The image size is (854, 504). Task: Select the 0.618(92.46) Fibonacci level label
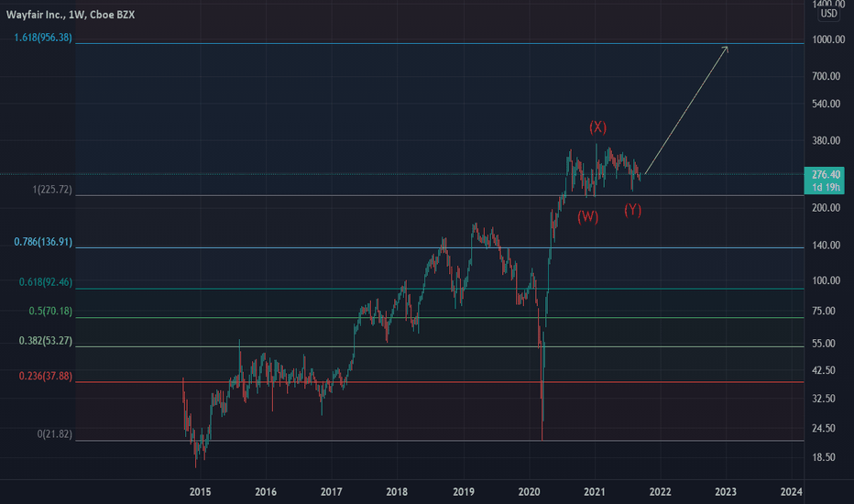[45, 281]
